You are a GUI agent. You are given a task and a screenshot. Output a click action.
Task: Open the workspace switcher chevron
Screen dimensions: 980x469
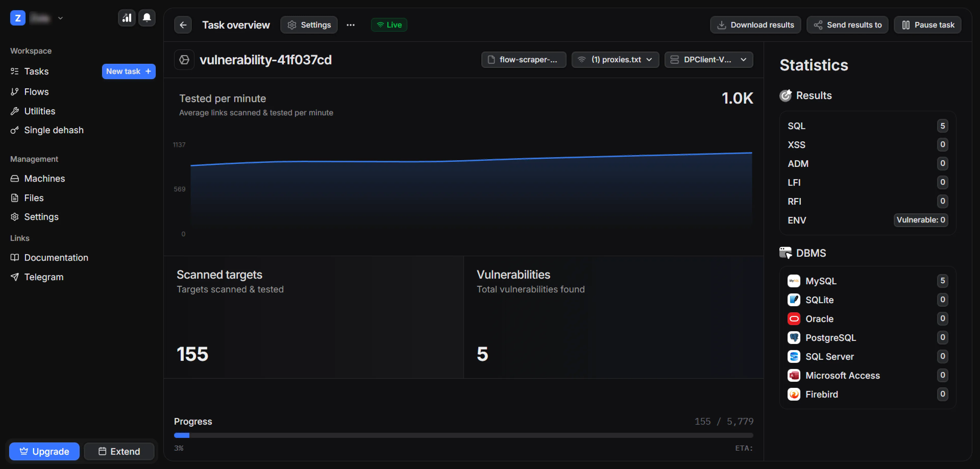click(60, 18)
